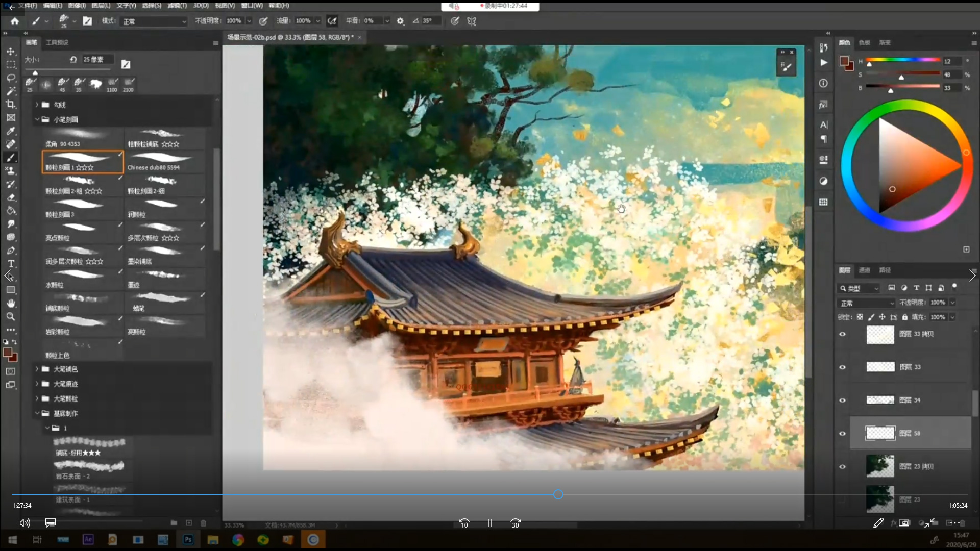Hide layer 图层 58

click(x=842, y=434)
